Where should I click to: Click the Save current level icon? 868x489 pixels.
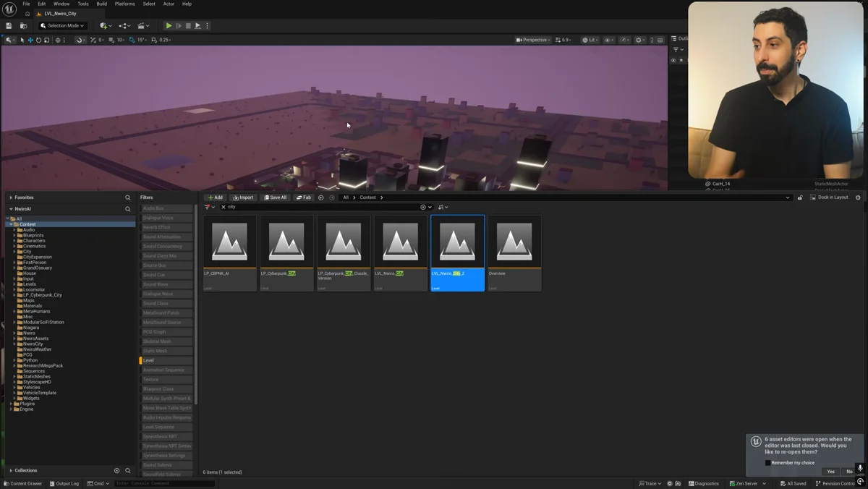coord(9,25)
